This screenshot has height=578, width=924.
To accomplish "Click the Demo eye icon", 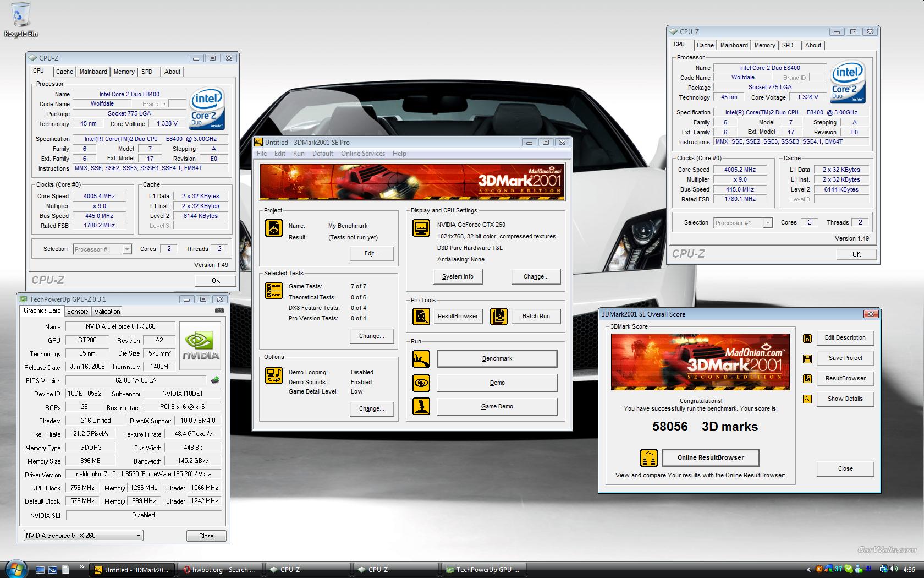I will coord(421,383).
